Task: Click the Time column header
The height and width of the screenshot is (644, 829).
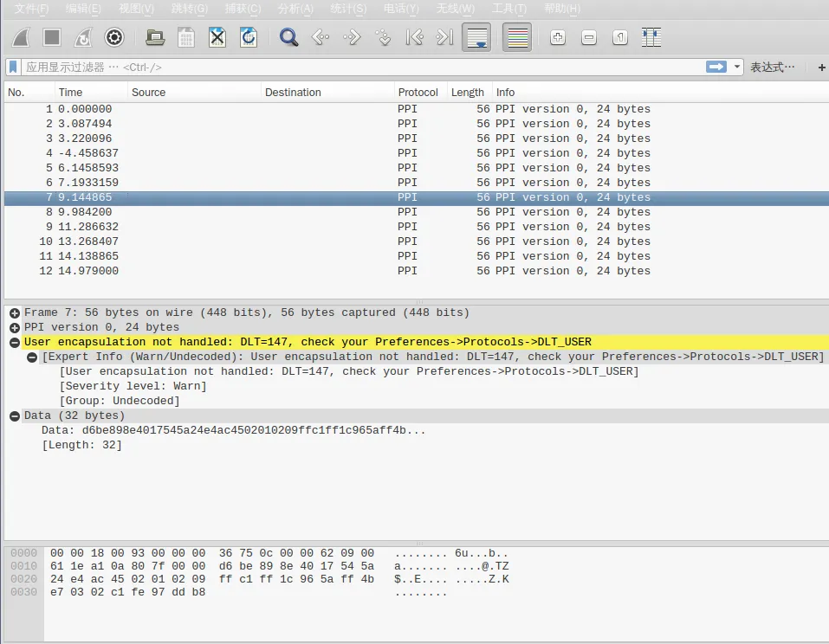Action: pyautogui.click(x=71, y=92)
